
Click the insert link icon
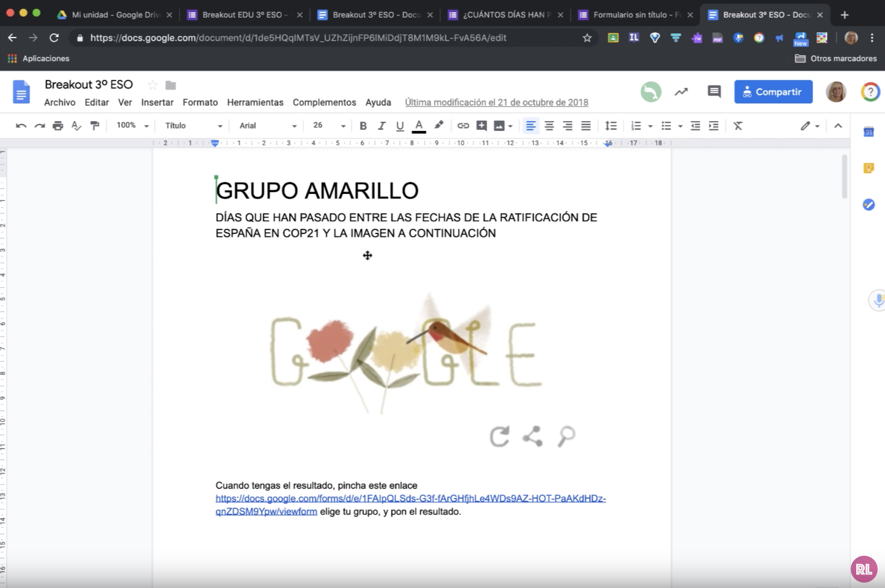tap(463, 126)
